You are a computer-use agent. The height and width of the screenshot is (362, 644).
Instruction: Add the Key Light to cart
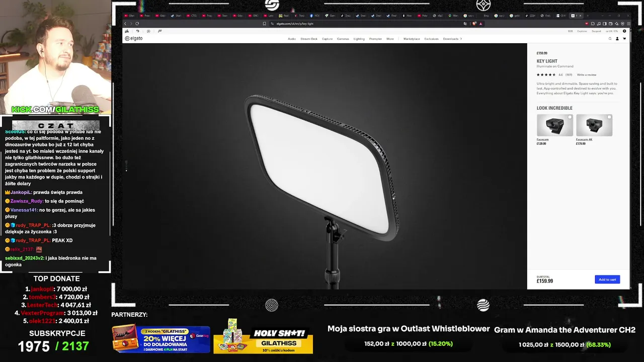tap(607, 280)
